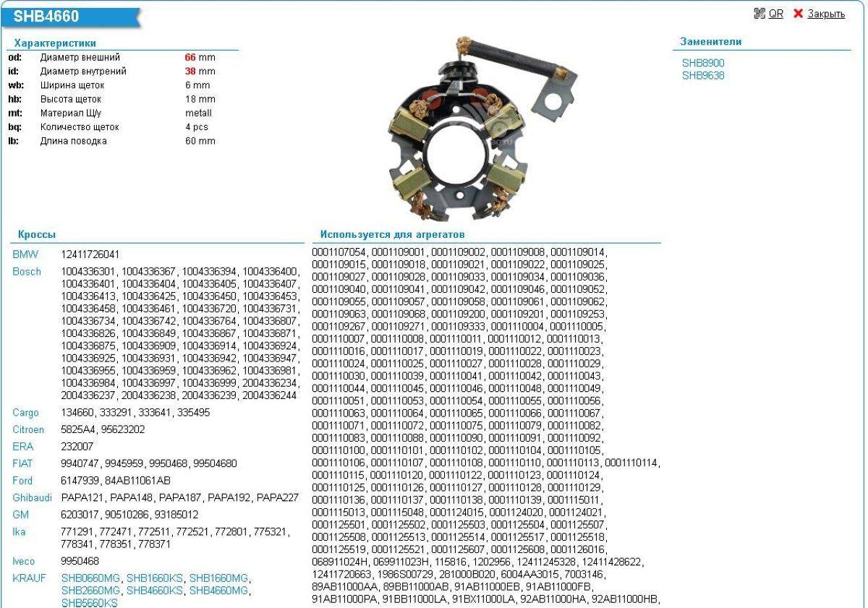This screenshot has height=608, width=868.
Task: Click the Iveco brand link
Action: point(24,561)
